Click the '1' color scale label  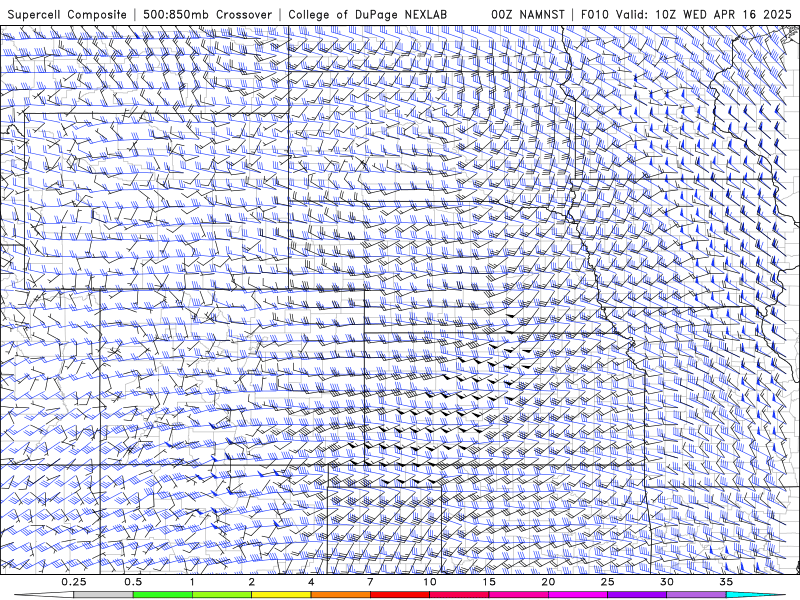click(192, 582)
